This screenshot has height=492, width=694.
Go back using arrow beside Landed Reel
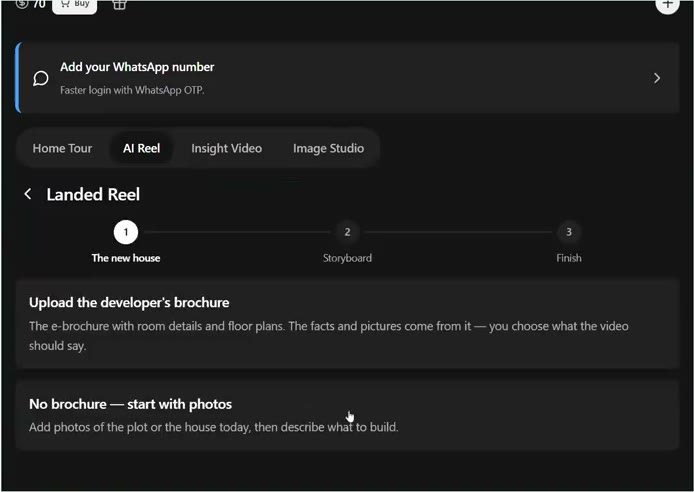(x=28, y=194)
